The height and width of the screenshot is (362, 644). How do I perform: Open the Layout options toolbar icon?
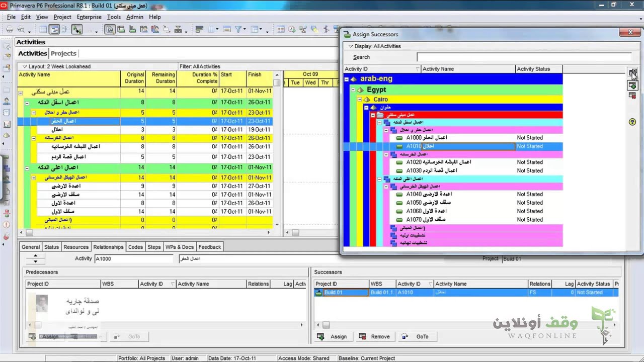[x=255, y=30]
